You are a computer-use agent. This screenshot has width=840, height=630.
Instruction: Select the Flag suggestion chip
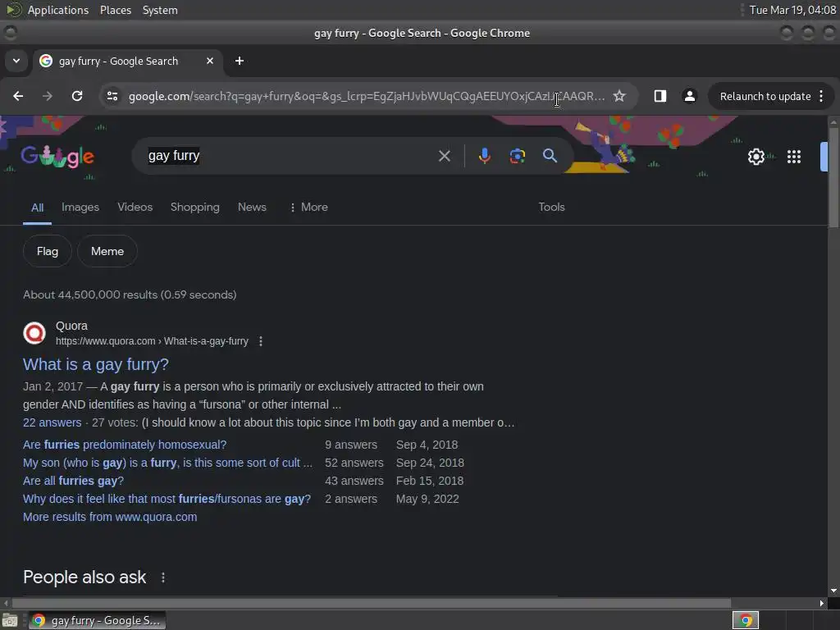pos(47,251)
